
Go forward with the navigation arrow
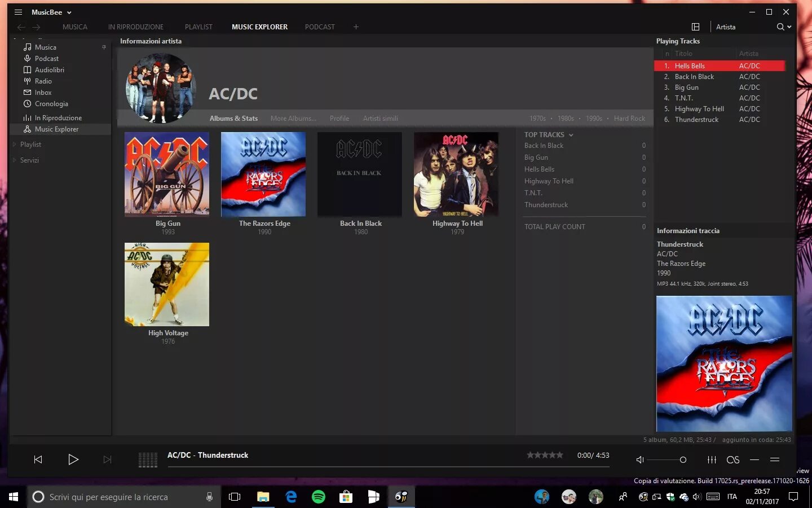tap(36, 27)
